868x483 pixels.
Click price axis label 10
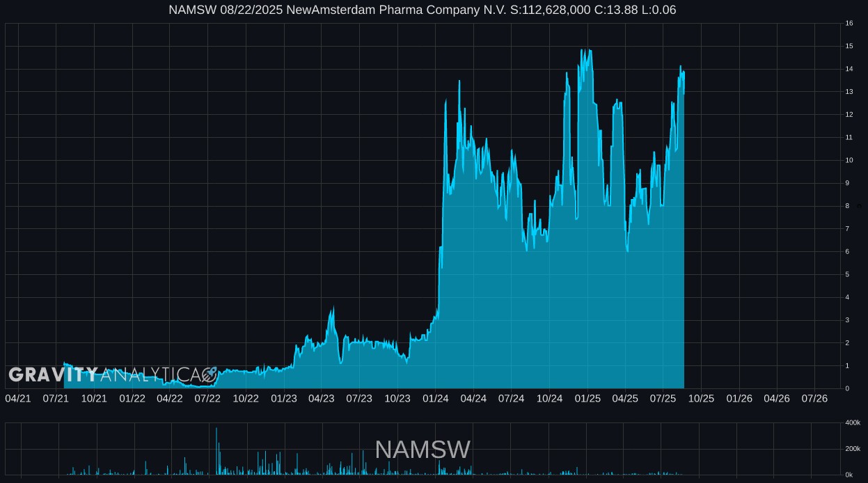pyautogui.click(x=849, y=160)
